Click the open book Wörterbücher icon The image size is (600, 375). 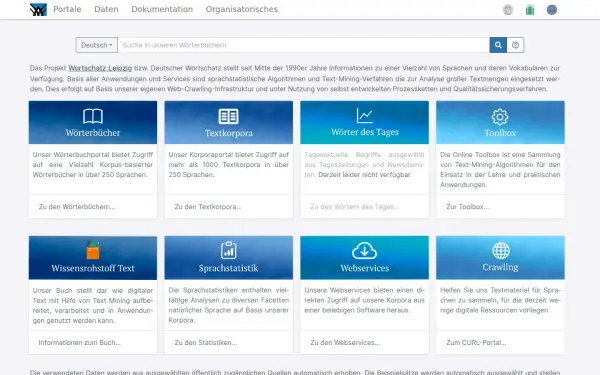tap(93, 116)
